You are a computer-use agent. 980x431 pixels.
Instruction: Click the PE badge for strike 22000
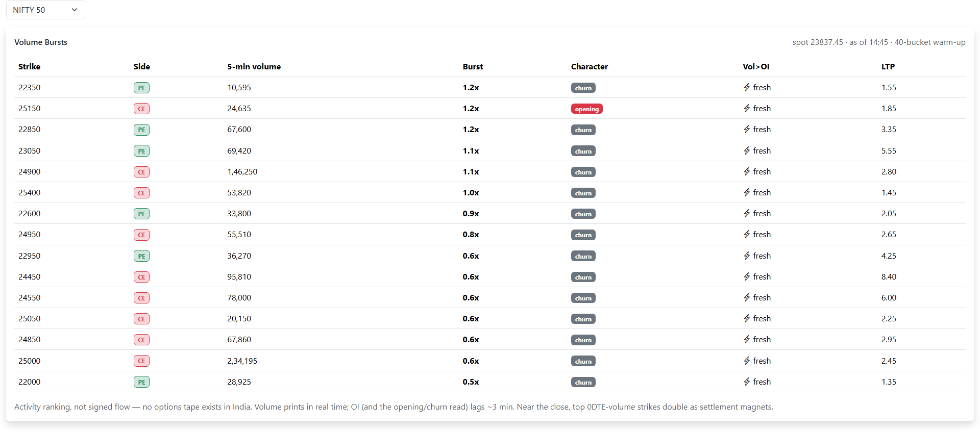141,382
